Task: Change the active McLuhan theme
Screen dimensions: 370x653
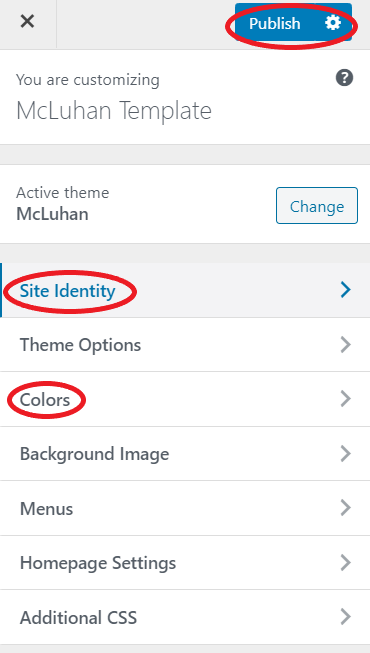Action: (317, 206)
